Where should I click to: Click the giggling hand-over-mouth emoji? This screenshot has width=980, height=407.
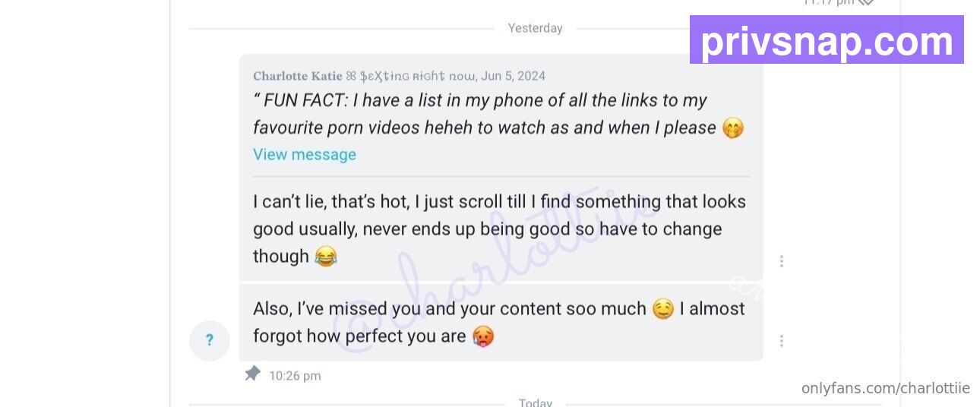(x=732, y=128)
